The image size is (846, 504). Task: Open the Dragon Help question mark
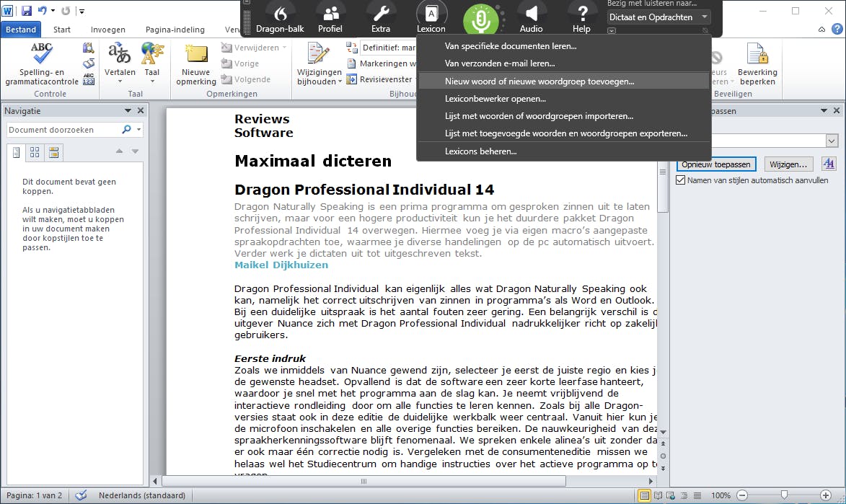(581, 18)
